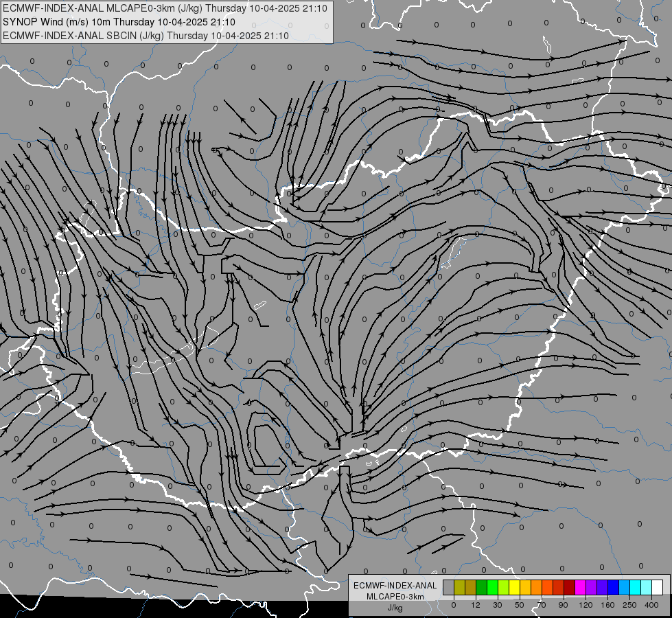Click the legend value 120

pos(585,605)
